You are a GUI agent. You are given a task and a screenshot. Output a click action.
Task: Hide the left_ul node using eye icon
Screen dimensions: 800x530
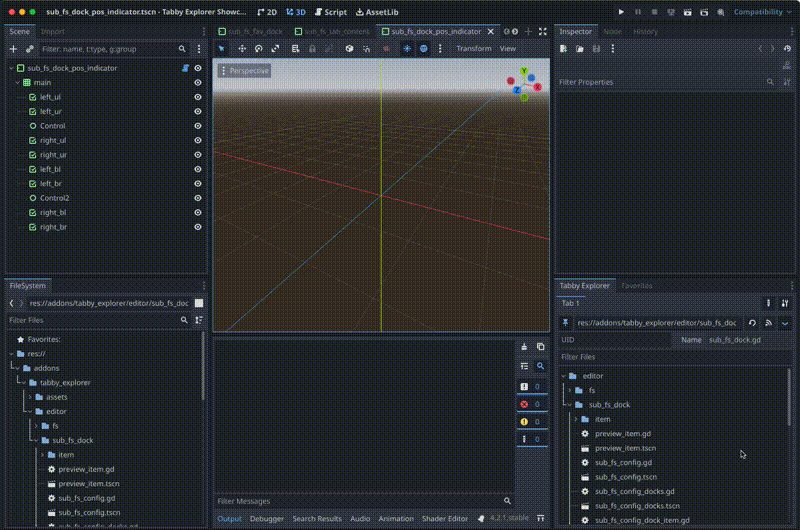pos(198,97)
